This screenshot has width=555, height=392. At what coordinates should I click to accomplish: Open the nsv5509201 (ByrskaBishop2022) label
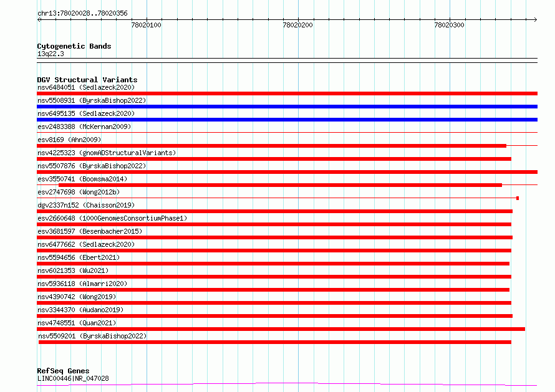coord(92,336)
